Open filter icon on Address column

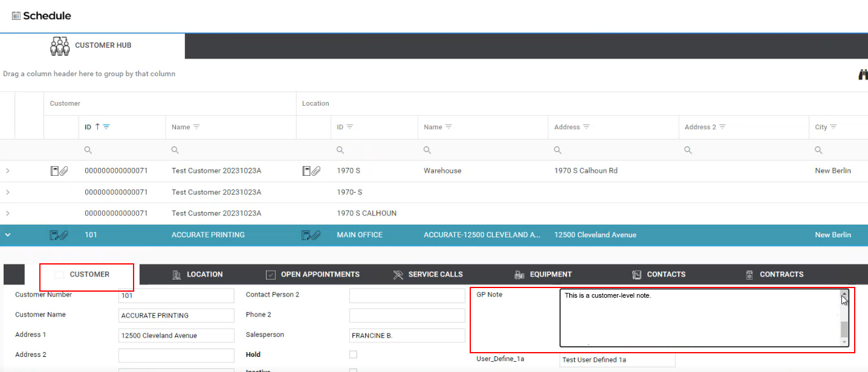coord(586,127)
